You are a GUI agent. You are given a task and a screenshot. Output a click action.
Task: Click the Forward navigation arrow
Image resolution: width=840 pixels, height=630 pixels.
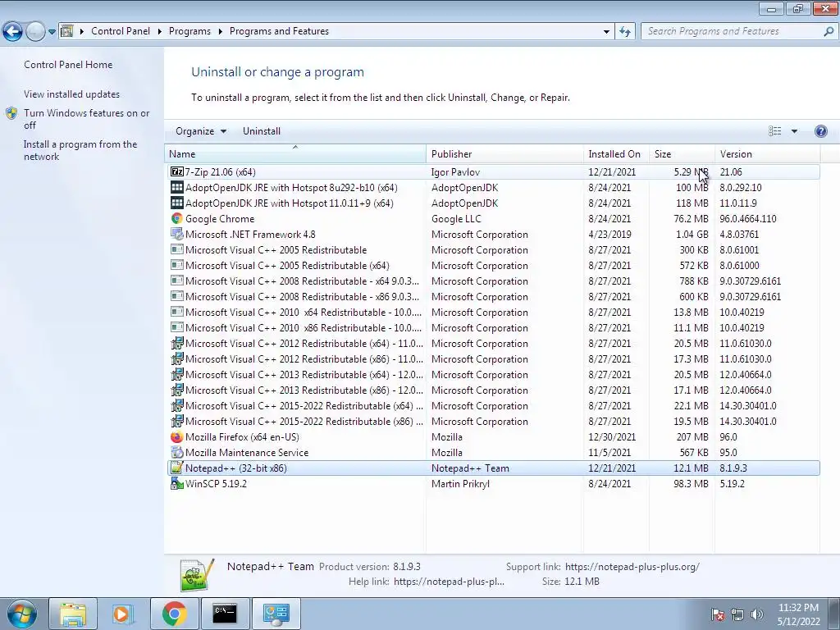[x=35, y=31]
